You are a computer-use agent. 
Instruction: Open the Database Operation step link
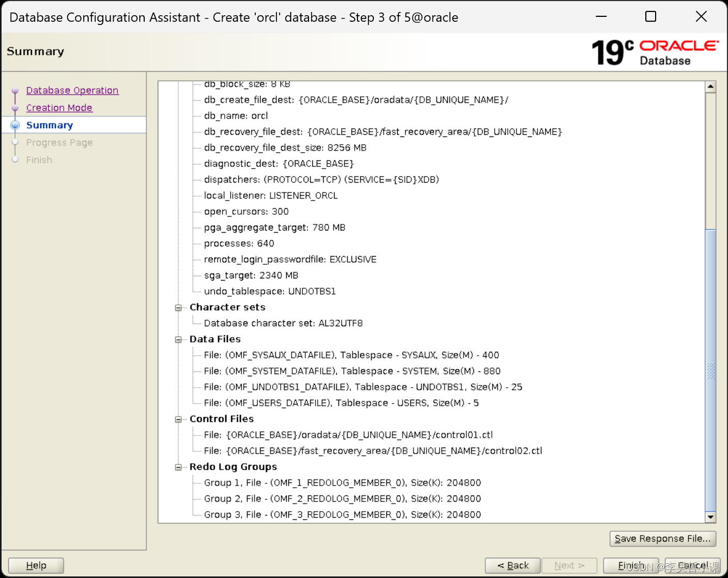coord(72,90)
